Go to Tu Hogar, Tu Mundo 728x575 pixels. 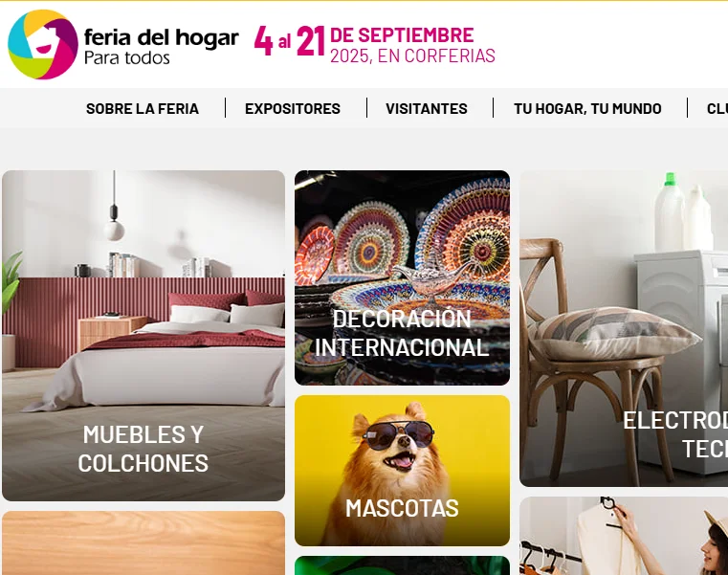(x=587, y=109)
